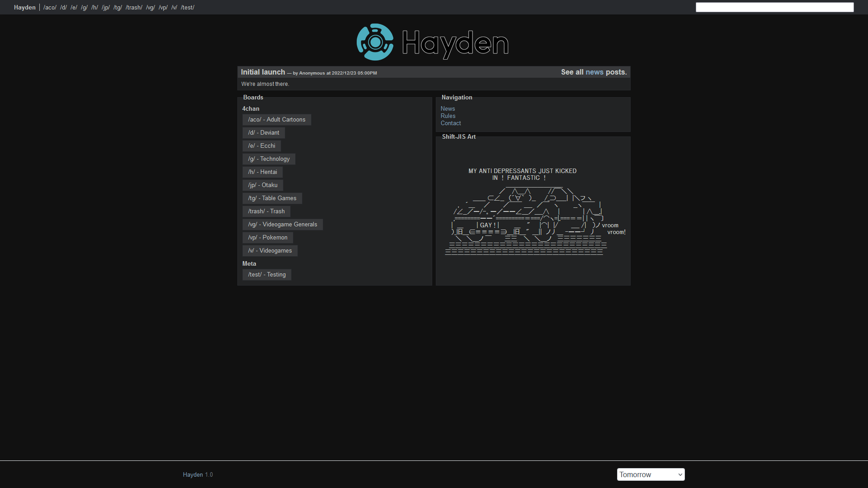The image size is (868, 488).
Task: Open the /g/ - Technology board
Action: tap(269, 159)
